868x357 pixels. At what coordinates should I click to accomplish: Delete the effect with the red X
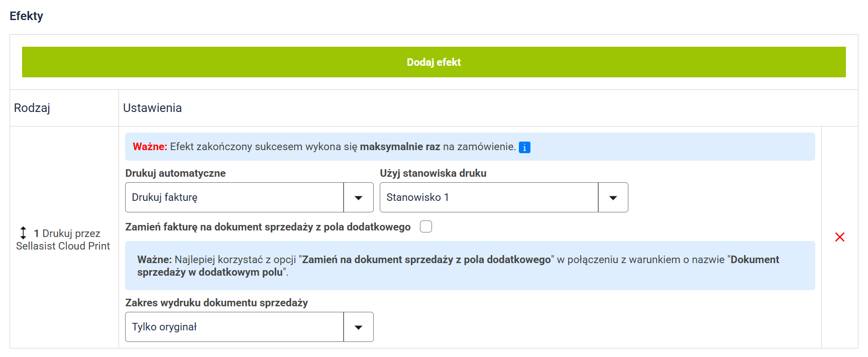pos(839,237)
